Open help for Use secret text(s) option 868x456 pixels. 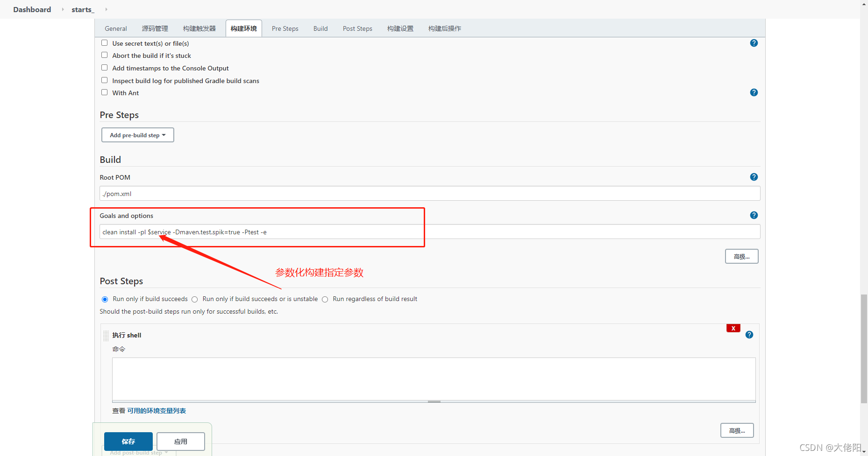(x=754, y=43)
